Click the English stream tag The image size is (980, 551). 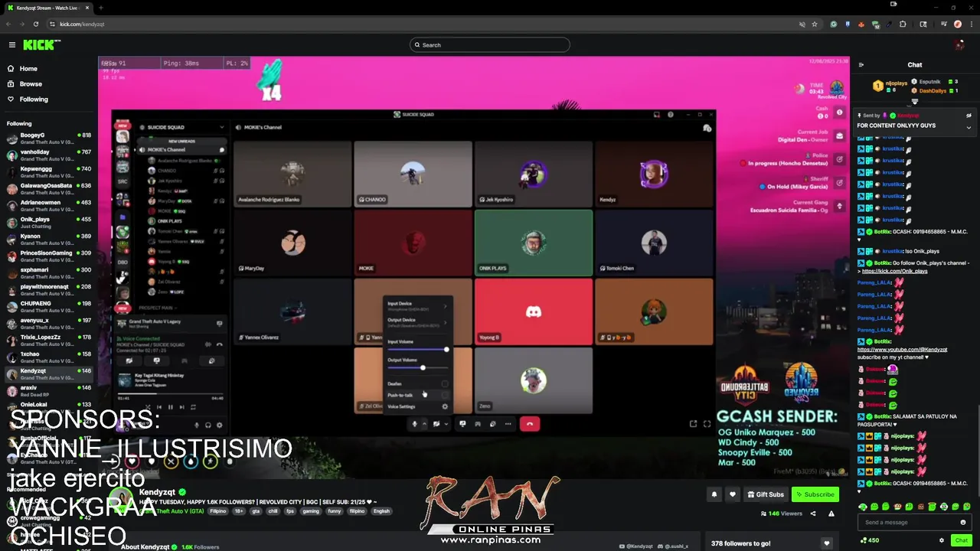(381, 511)
